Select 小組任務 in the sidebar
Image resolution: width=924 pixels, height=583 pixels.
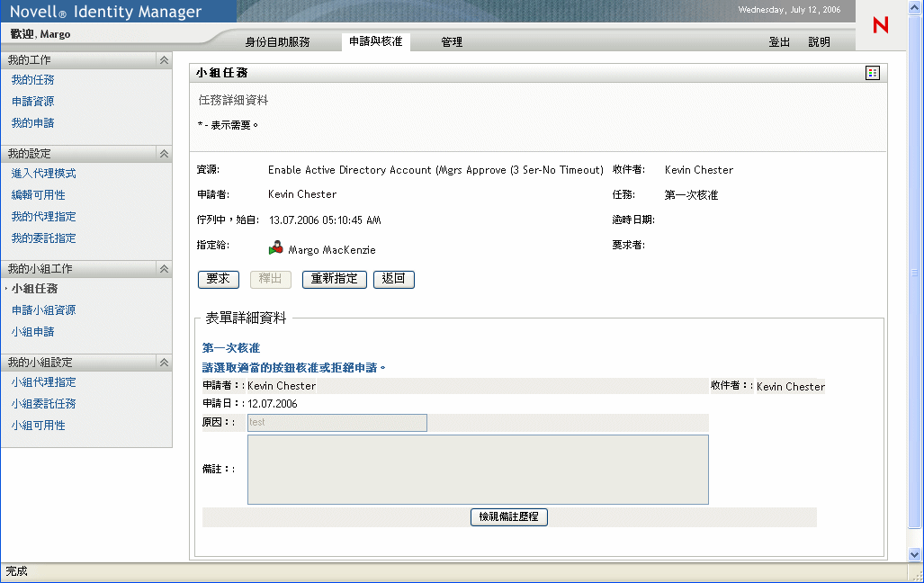pyautogui.click(x=35, y=288)
